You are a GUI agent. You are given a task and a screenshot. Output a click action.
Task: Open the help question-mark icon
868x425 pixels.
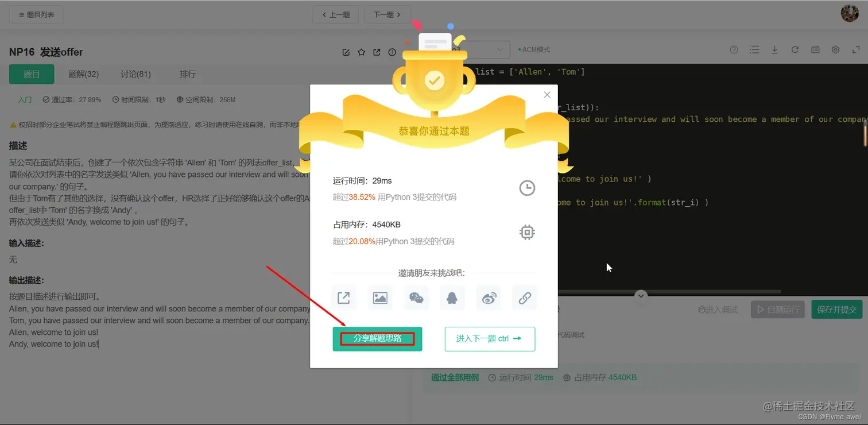tap(734, 49)
